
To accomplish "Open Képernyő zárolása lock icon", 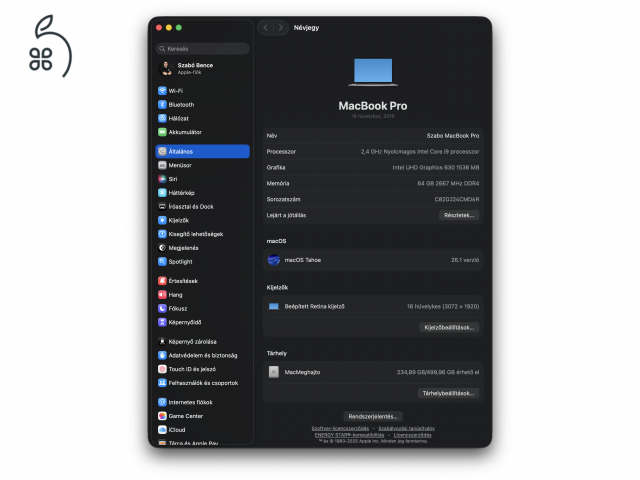I will point(162,342).
